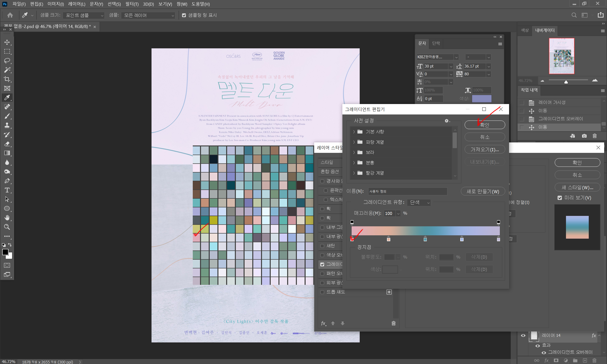Screen dimensions: 607x364
Task: Select the Clone Stamp tool
Action: 7,125
